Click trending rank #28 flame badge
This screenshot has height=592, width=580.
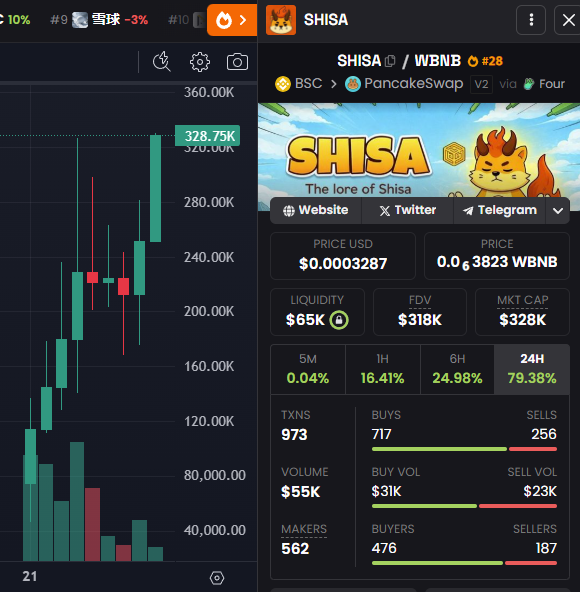point(485,61)
